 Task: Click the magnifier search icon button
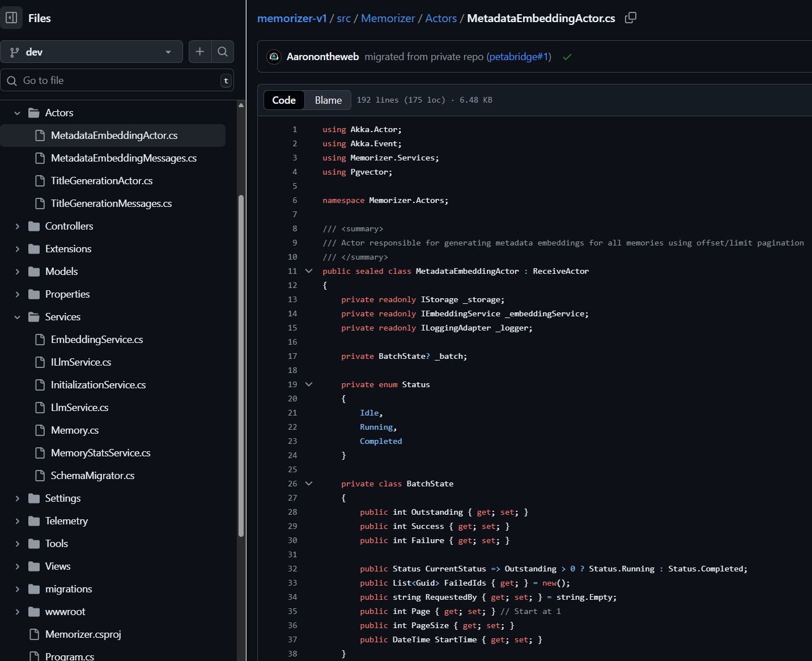[x=223, y=52]
